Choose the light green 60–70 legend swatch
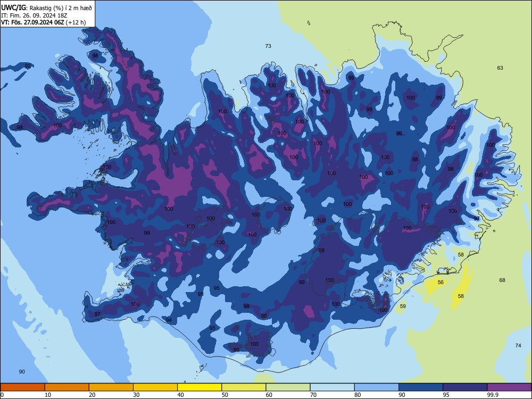Image resolution: width=532 pixels, height=399 pixels. click(288, 387)
